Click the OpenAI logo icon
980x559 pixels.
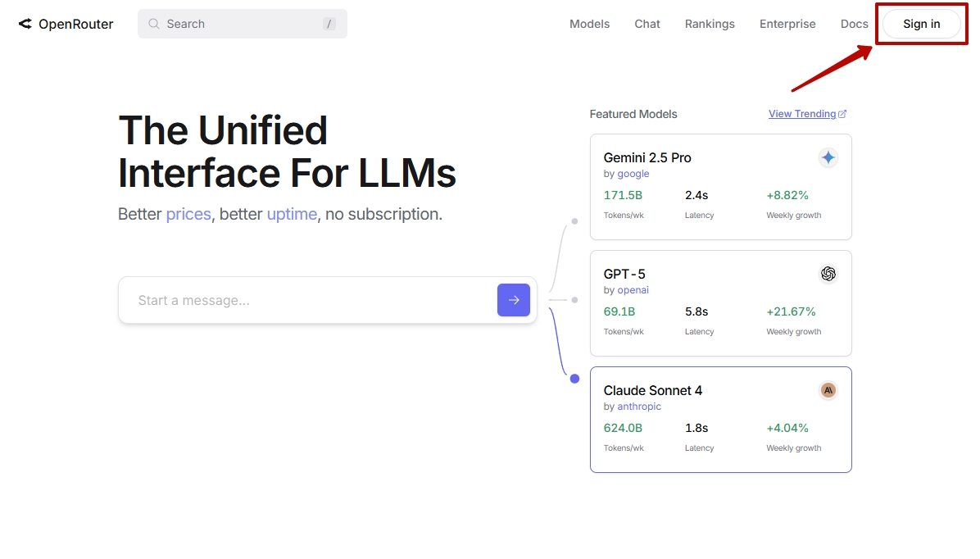point(828,274)
